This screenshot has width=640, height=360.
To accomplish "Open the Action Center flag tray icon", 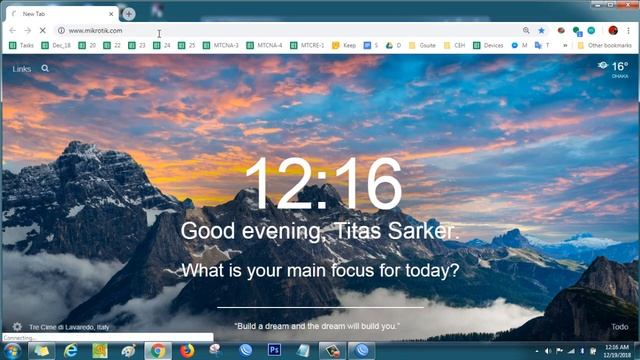I will pyautogui.click(x=560, y=351).
